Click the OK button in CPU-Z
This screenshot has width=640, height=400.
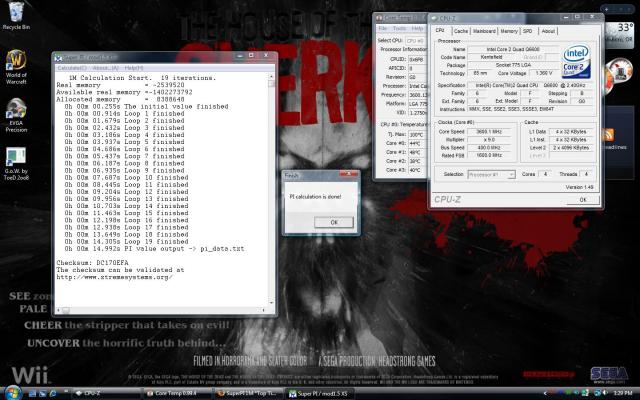[583, 200]
